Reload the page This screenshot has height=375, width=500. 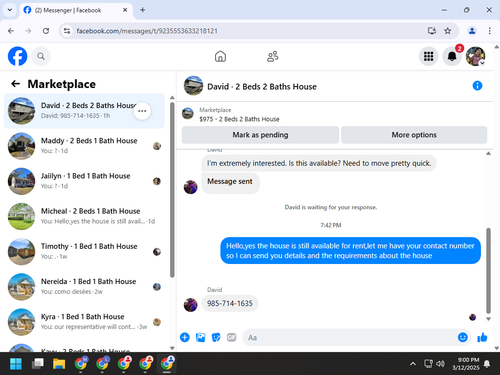46,31
